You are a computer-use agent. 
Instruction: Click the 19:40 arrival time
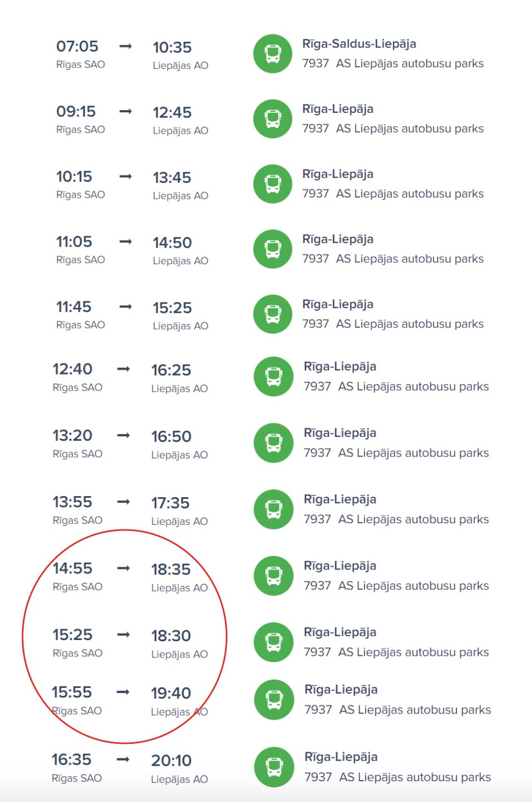(x=171, y=693)
